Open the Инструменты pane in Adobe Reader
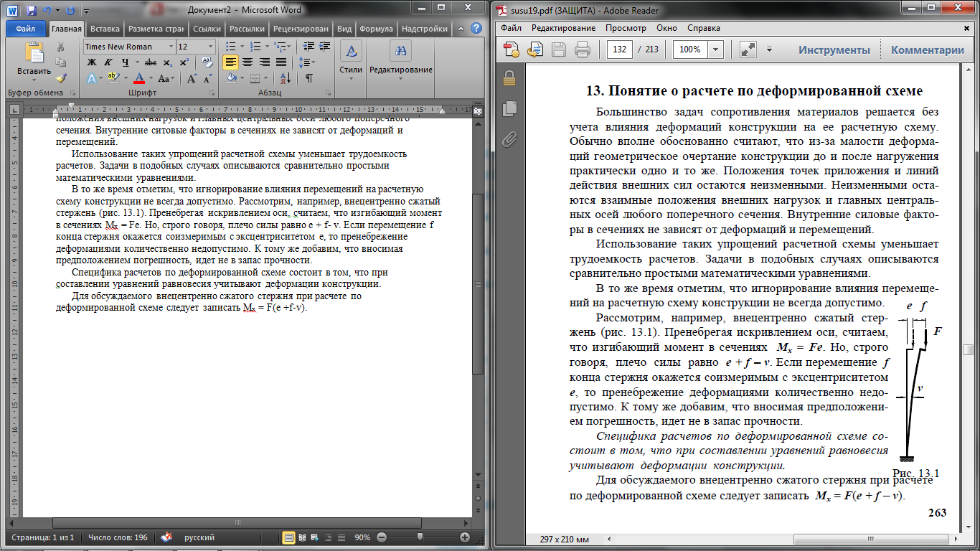This screenshot has width=980, height=551. (x=834, y=50)
